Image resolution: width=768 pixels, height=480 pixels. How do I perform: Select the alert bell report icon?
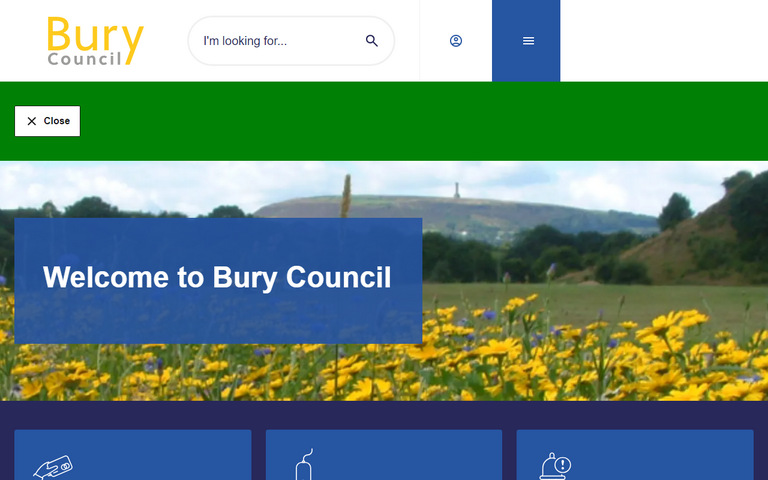coord(555,467)
